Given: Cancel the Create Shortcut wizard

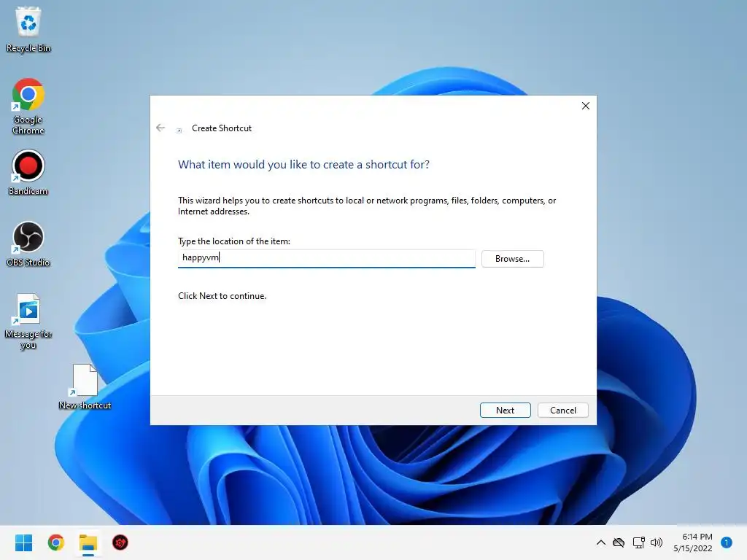Looking at the screenshot, I should click(562, 410).
